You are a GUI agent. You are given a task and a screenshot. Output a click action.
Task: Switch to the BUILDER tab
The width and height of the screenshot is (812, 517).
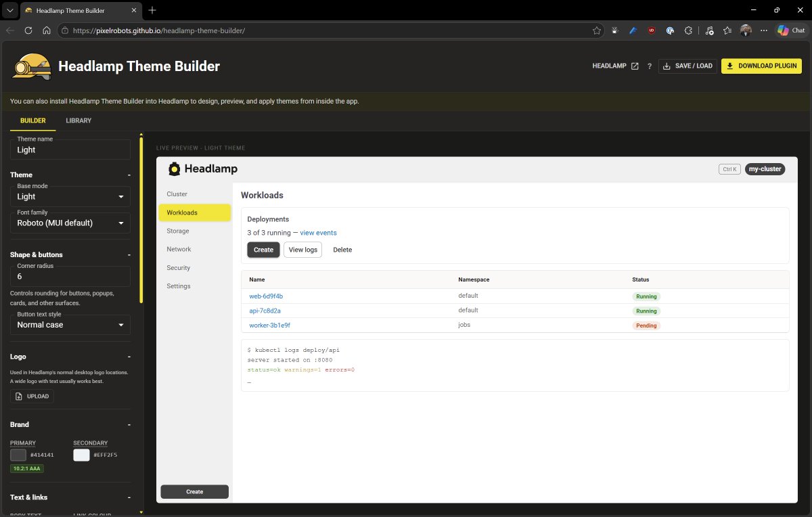coord(33,120)
